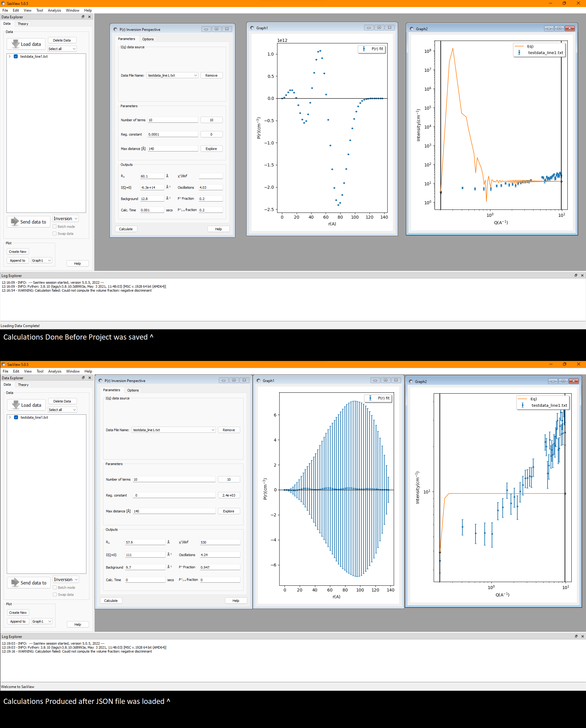Click Load data icon in upper SasView window
Image resolution: width=586 pixels, height=728 pixels.
pyautogui.click(x=16, y=44)
